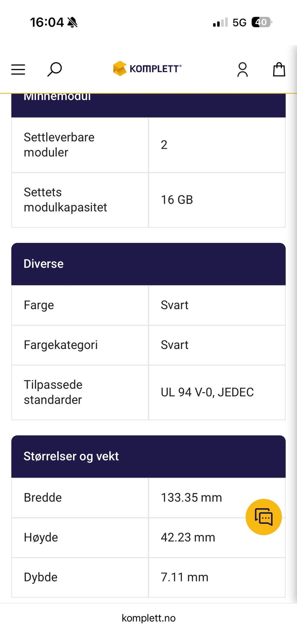Open the shopping bag cart
Screen dimensions: 297x644
pos(279,69)
